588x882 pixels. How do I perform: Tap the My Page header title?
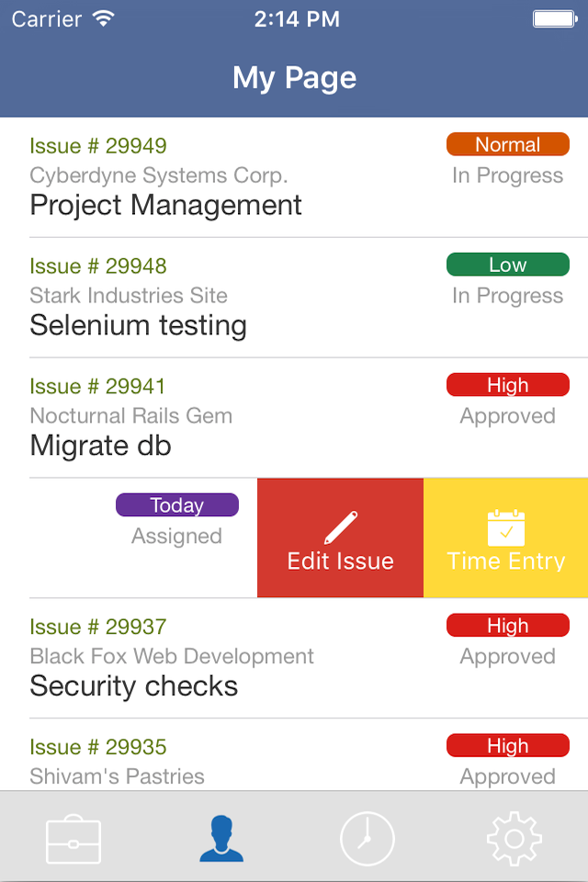tap(294, 77)
